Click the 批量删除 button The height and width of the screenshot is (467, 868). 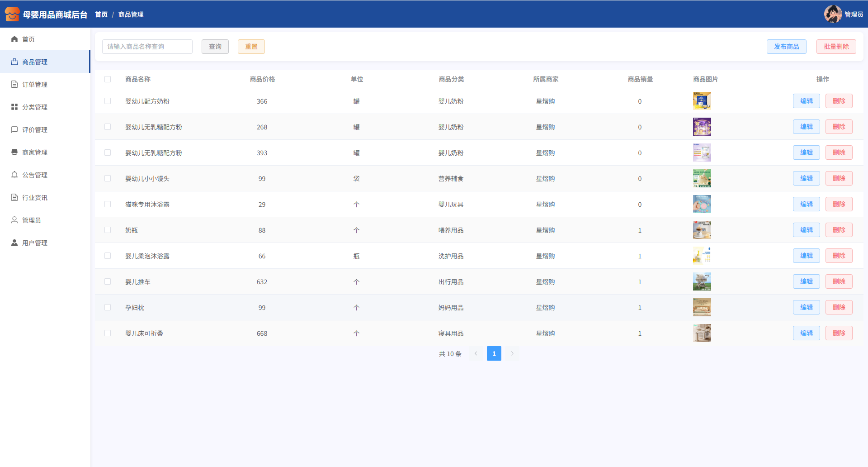[x=836, y=47]
